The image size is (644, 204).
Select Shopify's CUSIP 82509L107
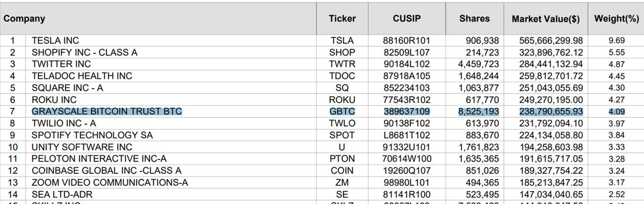coord(406,53)
